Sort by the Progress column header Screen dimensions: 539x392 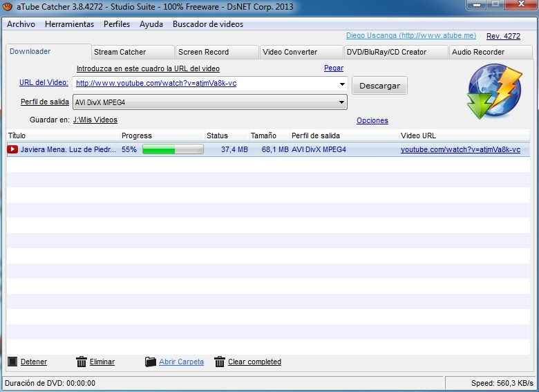coord(162,136)
